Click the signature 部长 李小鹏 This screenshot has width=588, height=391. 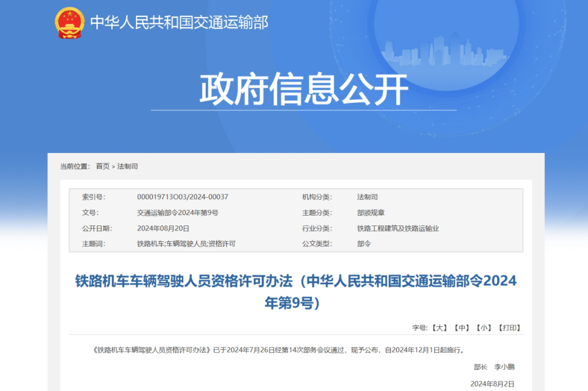pyautogui.click(x=494, y=367)
